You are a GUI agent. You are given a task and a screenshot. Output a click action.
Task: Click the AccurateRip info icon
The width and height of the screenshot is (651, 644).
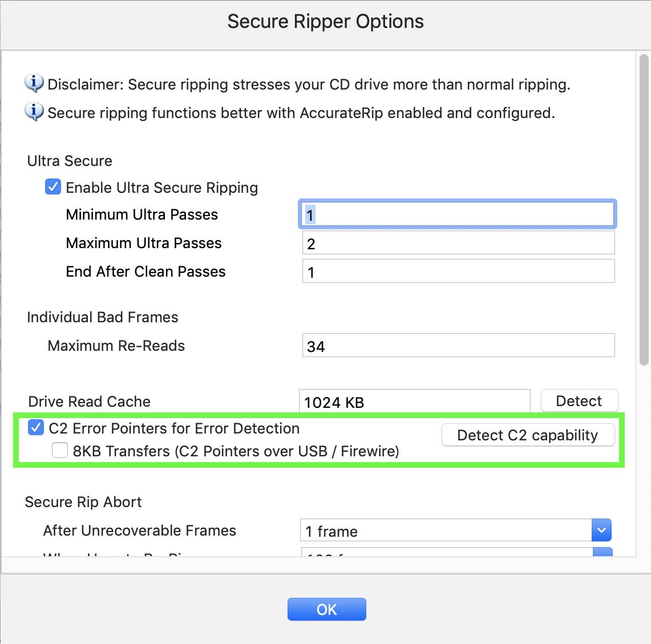pyautogui.click(x=34, y=112)
